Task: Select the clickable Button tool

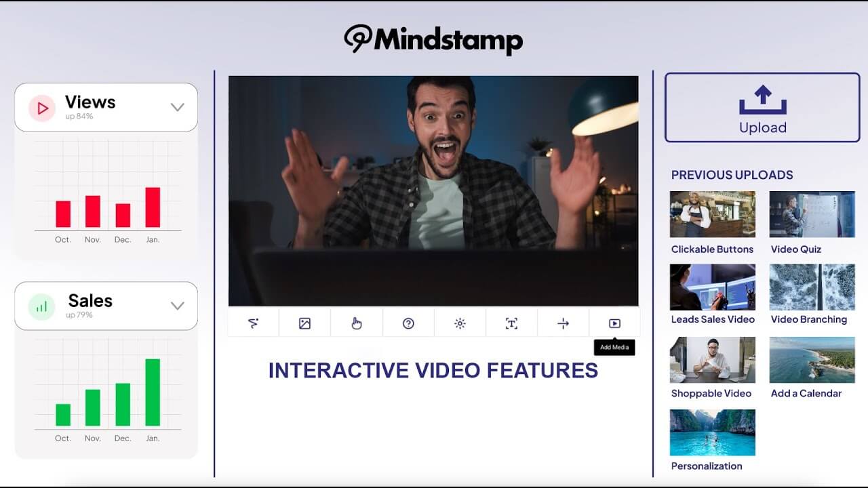Action: [357, 323]
